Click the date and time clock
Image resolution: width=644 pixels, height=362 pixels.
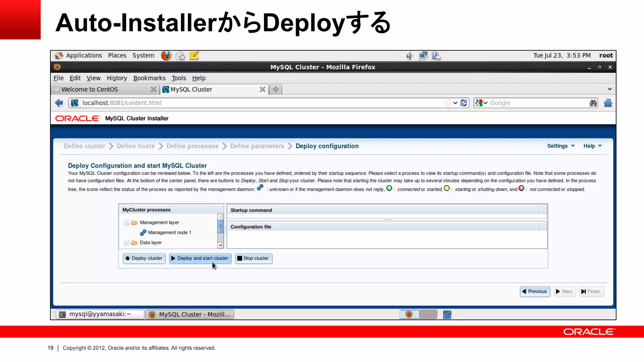click(x=562, y=56)
